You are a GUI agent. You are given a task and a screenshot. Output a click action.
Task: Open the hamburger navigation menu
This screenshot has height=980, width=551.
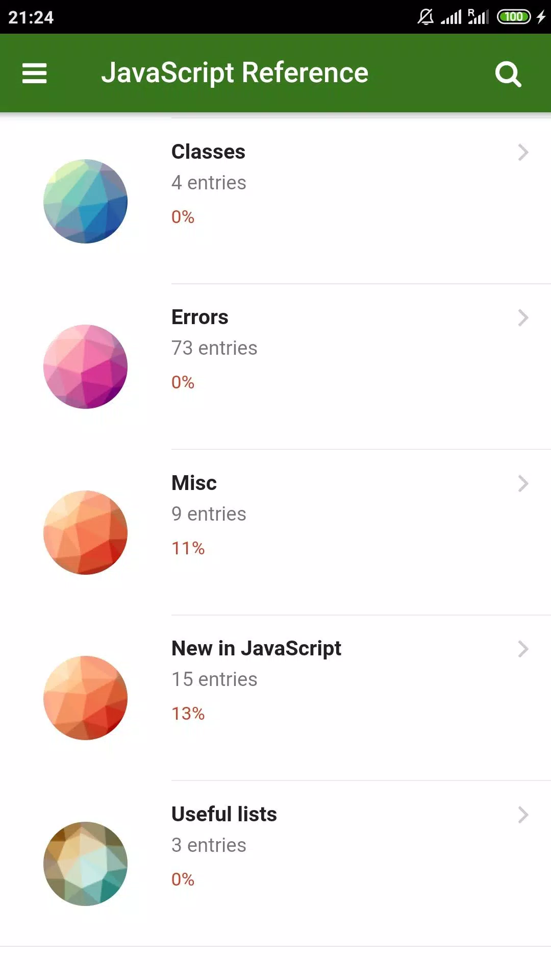(x=34, y=73)
